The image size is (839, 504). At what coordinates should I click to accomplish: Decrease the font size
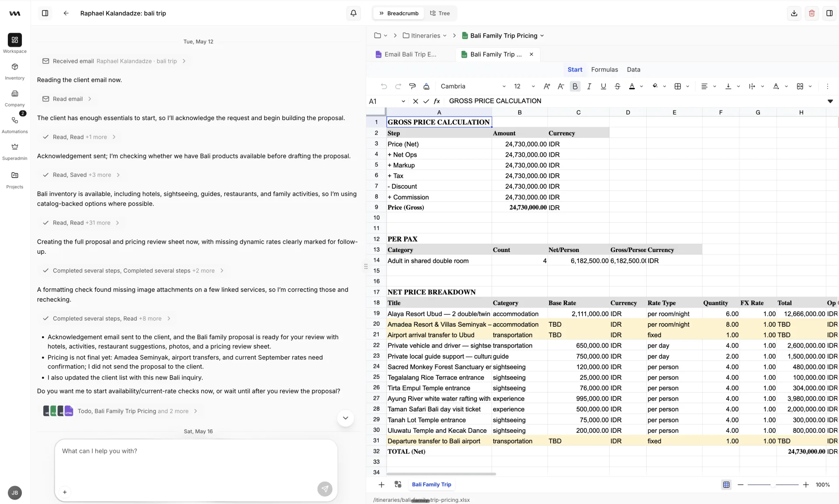pos(561,86)
